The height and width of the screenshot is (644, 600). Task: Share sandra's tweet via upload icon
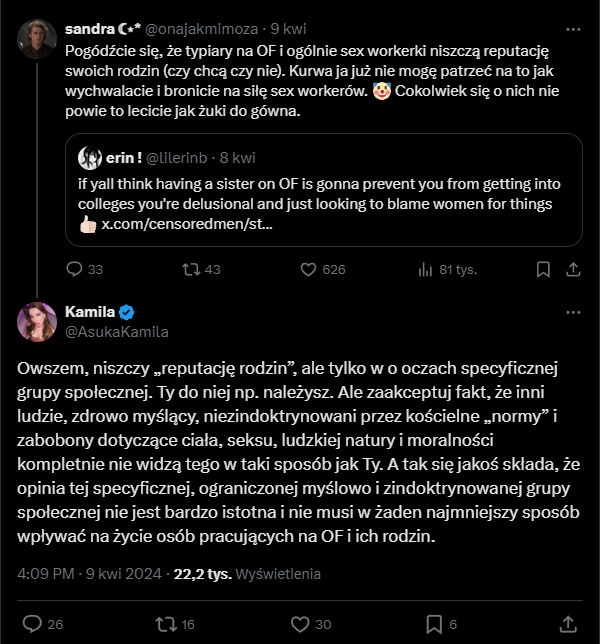pos(573,269)
